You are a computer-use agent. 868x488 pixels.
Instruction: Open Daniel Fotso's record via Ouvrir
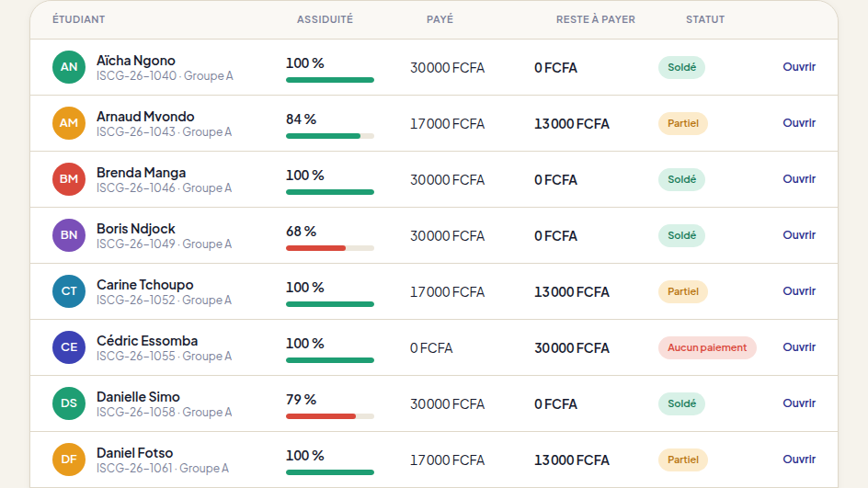799,460
